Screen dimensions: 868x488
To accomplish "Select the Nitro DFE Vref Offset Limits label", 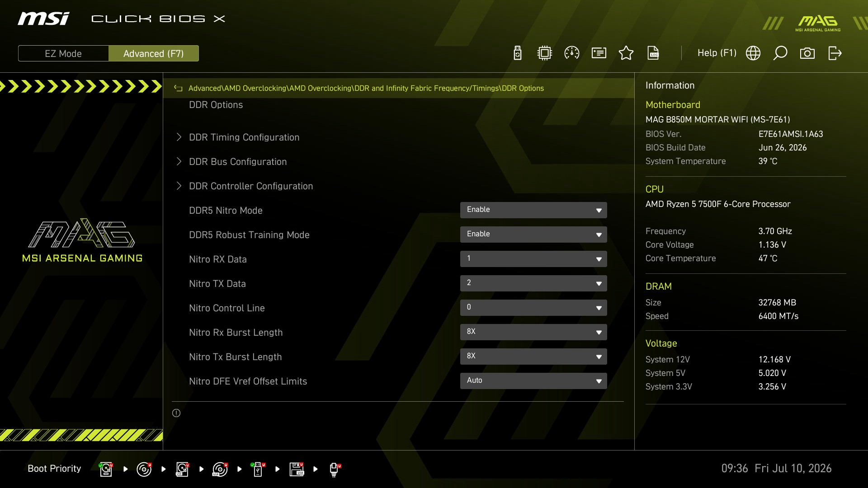I will point(248,381).
